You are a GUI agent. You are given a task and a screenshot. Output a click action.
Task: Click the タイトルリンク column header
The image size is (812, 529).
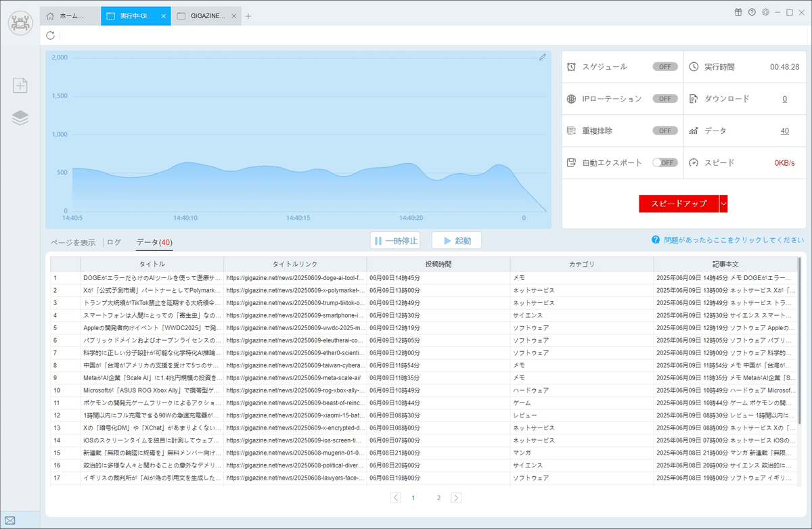(295, 264)
